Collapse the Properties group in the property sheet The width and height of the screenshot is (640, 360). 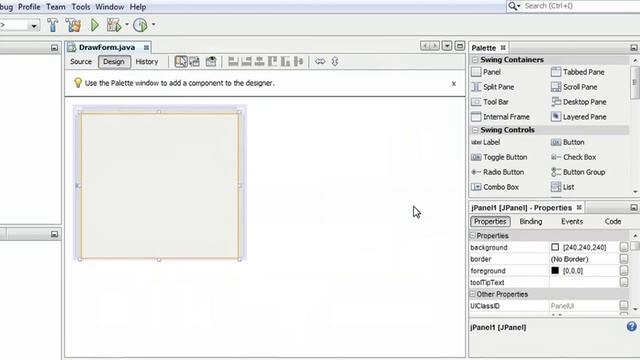point(473,236)
